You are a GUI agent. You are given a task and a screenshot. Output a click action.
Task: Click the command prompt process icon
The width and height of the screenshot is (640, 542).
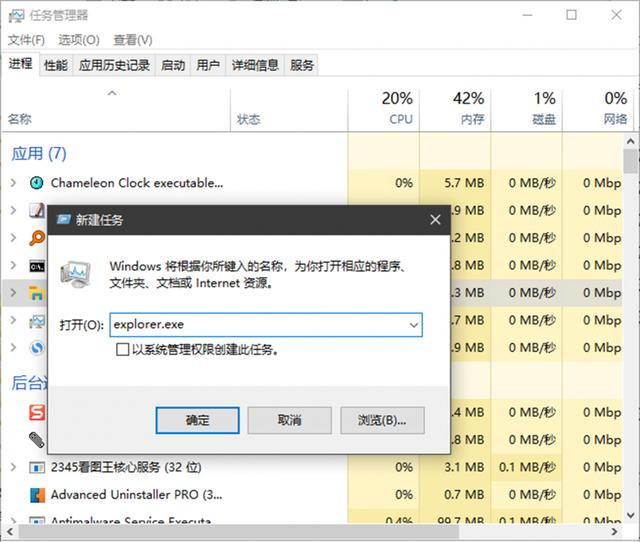click(x=37, y=266)
